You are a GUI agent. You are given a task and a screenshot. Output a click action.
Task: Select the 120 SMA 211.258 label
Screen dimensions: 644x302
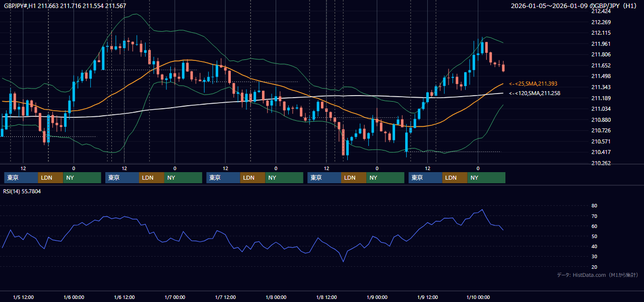click(535, 93)
